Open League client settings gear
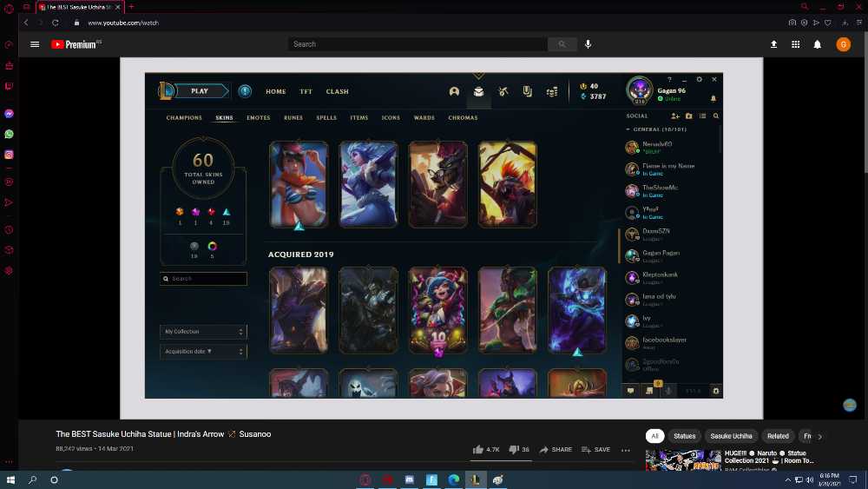Image resolution: width=868 pixels, height=489 pixels. (699, 79)
